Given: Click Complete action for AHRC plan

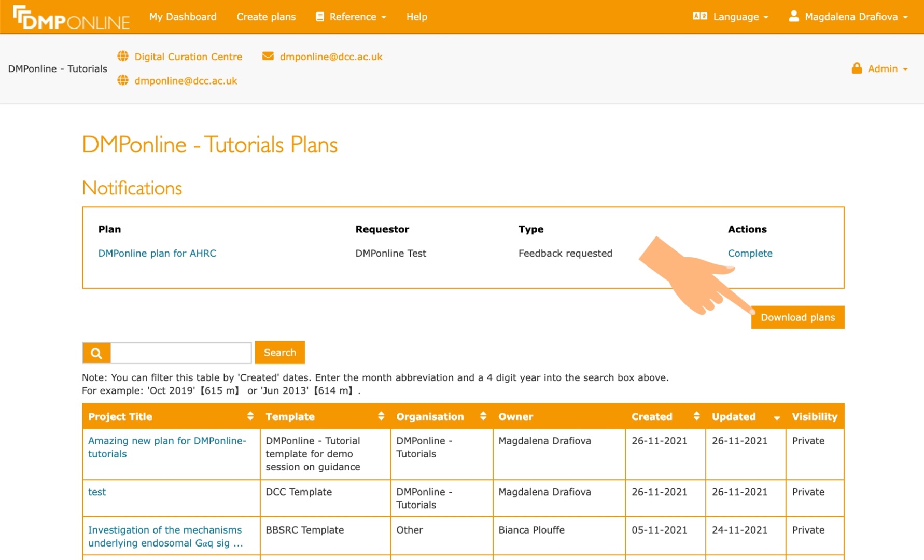Looking at the screenshot, I should [750, 253].
